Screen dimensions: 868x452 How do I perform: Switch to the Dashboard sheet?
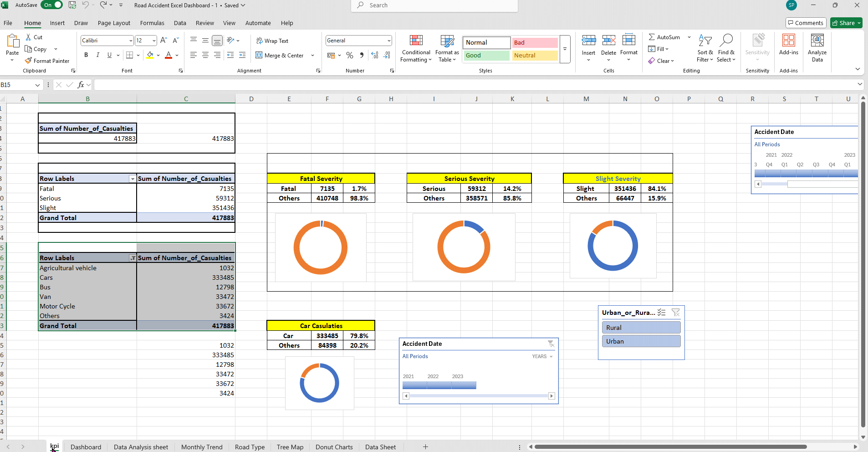86,447
